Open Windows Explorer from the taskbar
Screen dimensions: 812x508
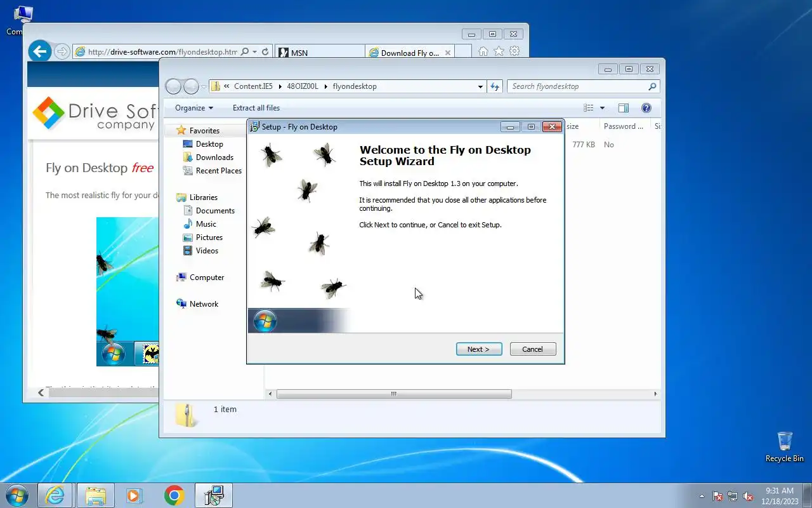(x=95, y=495)
